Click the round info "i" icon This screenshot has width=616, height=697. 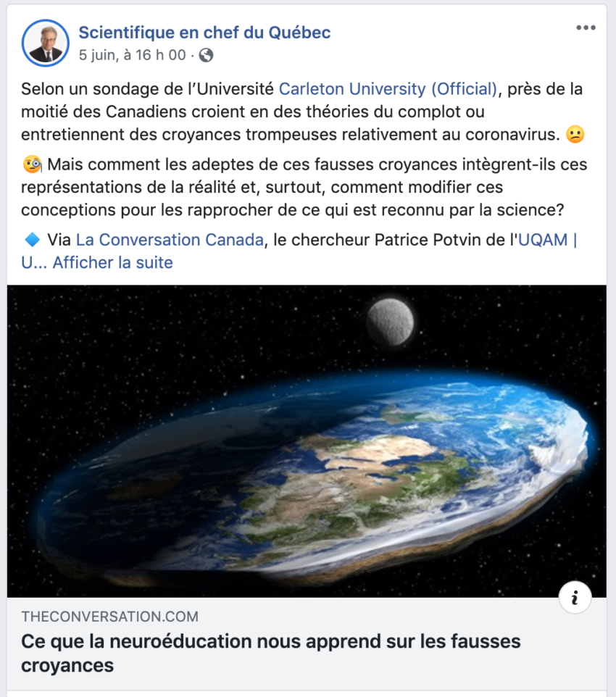pos(575,598)
